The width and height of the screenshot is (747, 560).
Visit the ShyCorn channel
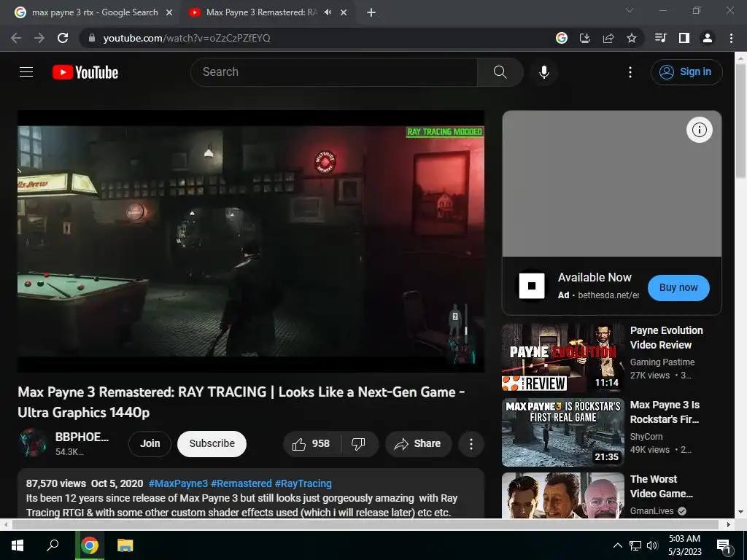(646, 437)
